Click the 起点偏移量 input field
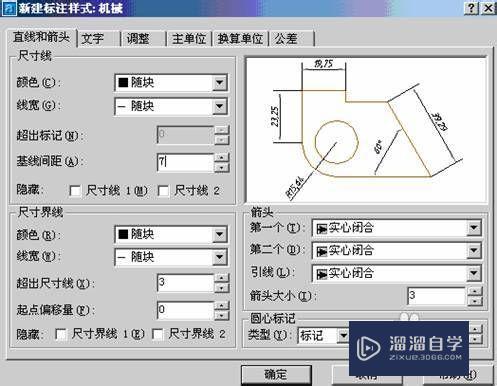Image resolution: width=497 pixels, height=386 pixels. coord(185,310)
